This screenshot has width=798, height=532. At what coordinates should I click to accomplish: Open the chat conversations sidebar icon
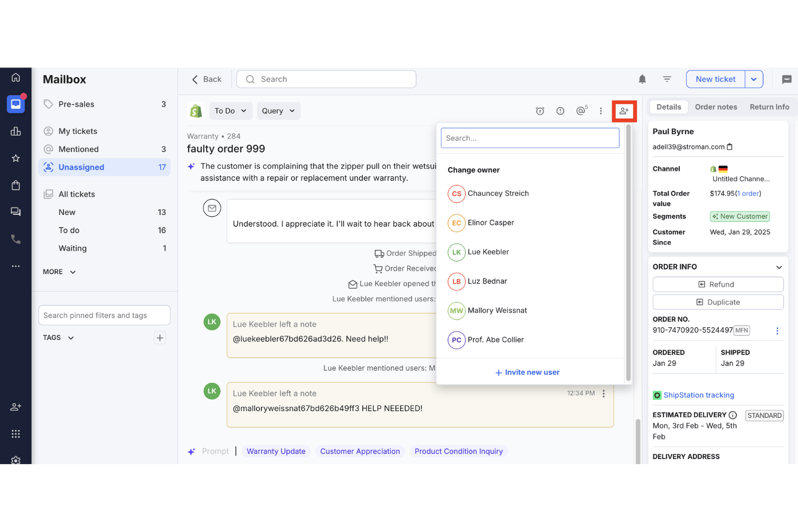pos(16,212)
